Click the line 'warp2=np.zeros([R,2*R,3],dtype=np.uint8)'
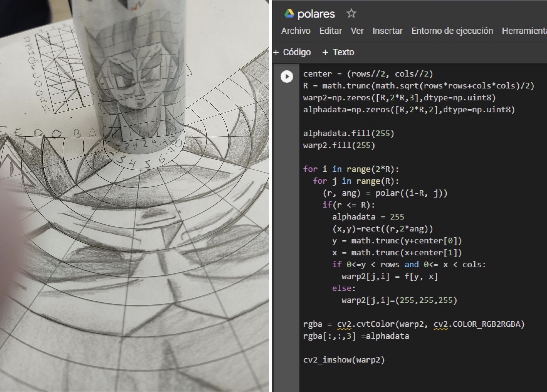The height and width of the screenshot is (392, 547). click(x=399, y=98)
